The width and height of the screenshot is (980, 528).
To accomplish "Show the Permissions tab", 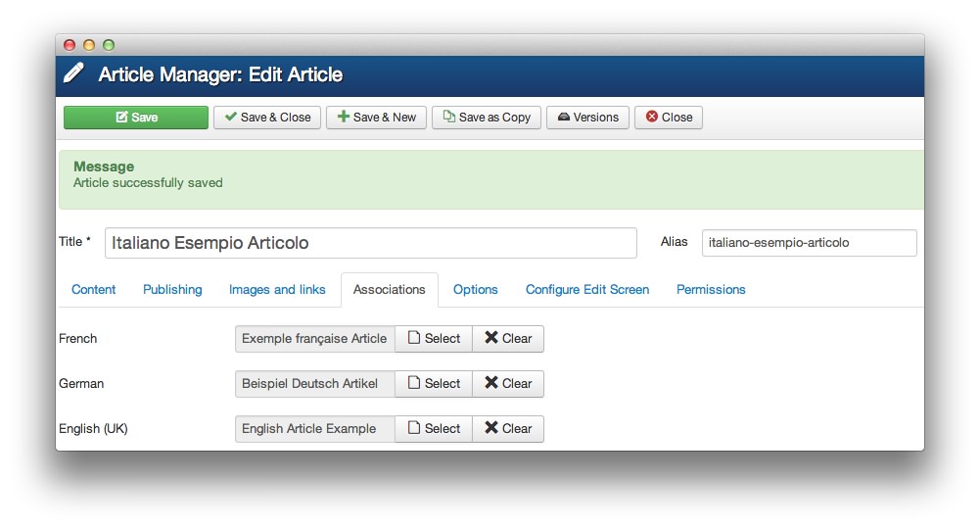I will pos(711,290).
